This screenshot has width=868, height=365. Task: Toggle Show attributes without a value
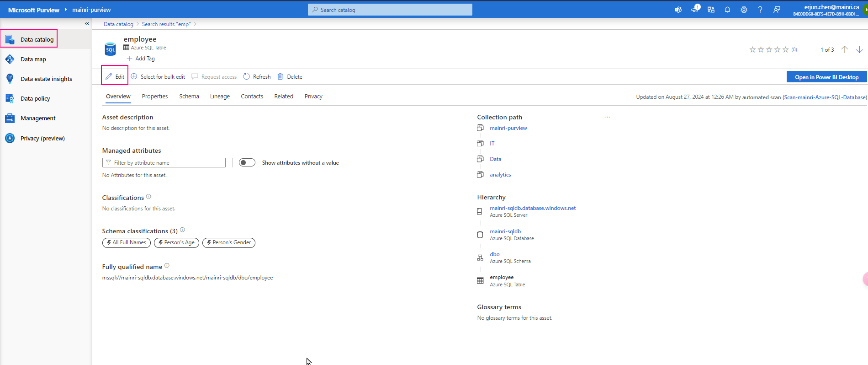pyautogui.click(x=247, y=163)
